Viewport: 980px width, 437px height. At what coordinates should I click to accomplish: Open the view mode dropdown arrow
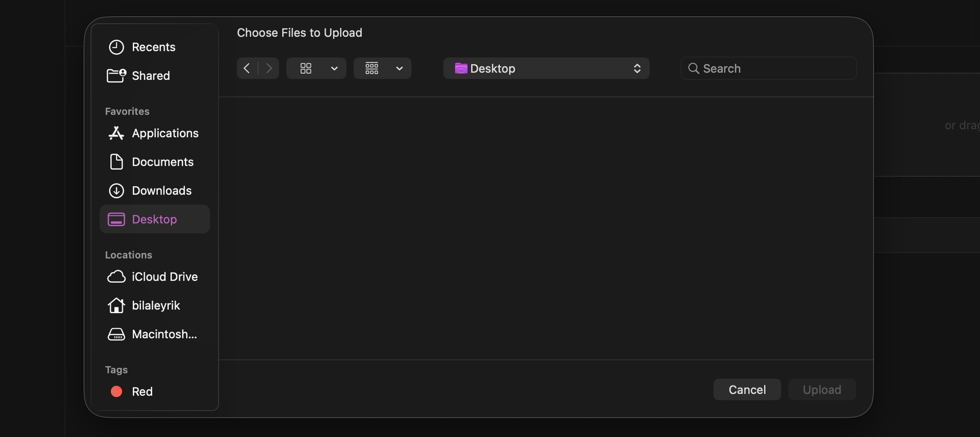[334, 69]
